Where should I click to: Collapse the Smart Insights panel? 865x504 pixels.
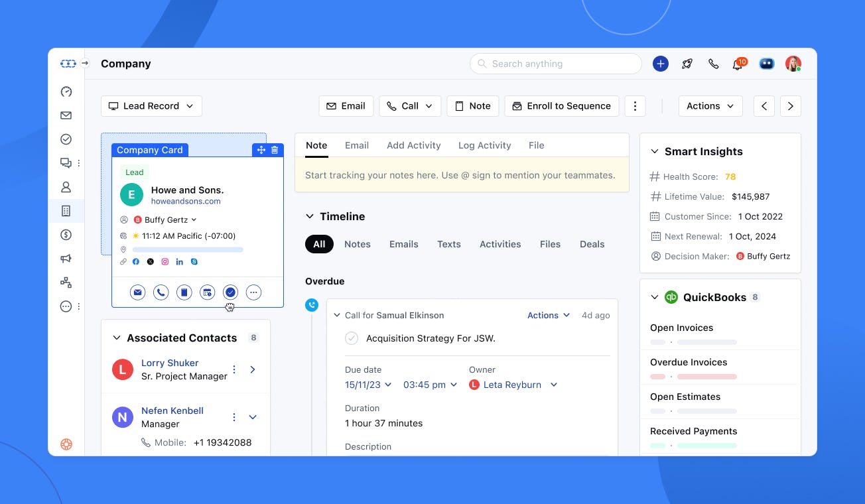click(x=655, y=151)
